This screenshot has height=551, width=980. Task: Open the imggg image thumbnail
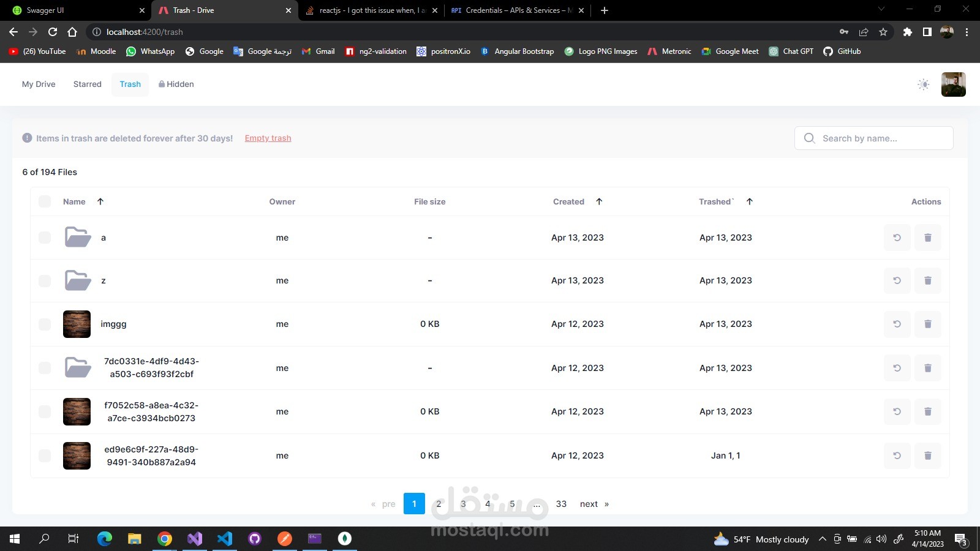pos(77,324)
